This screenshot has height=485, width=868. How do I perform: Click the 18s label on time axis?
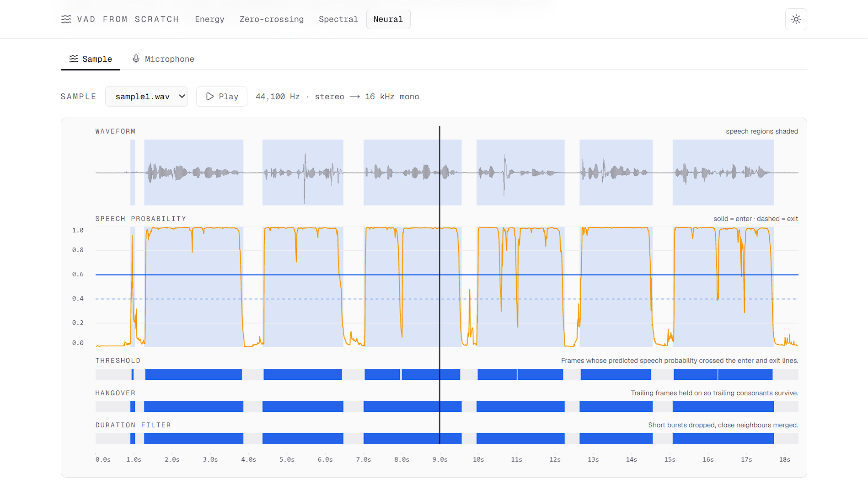pyautogui.click(x=785, y=459)
